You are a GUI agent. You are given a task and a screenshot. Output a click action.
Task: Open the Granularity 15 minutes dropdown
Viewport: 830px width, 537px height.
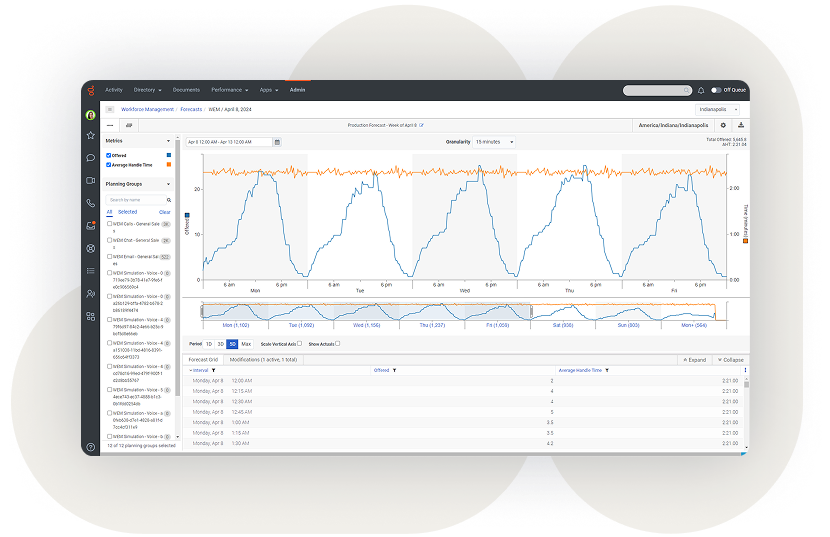click(x=494, y=142)
